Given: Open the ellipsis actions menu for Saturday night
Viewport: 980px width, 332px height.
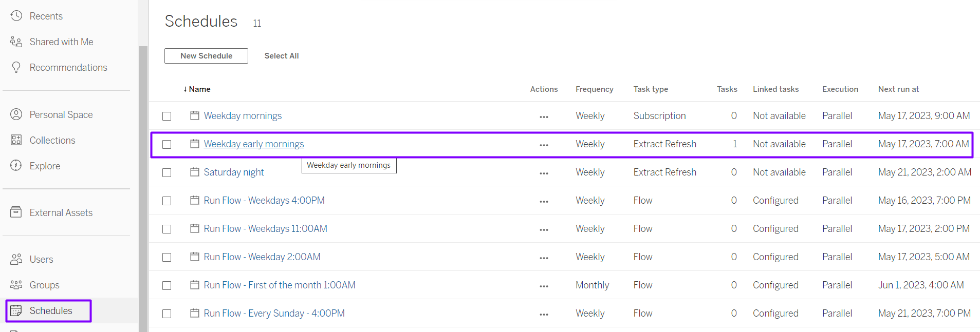Looking at the screenshot, I should point(544,173).
